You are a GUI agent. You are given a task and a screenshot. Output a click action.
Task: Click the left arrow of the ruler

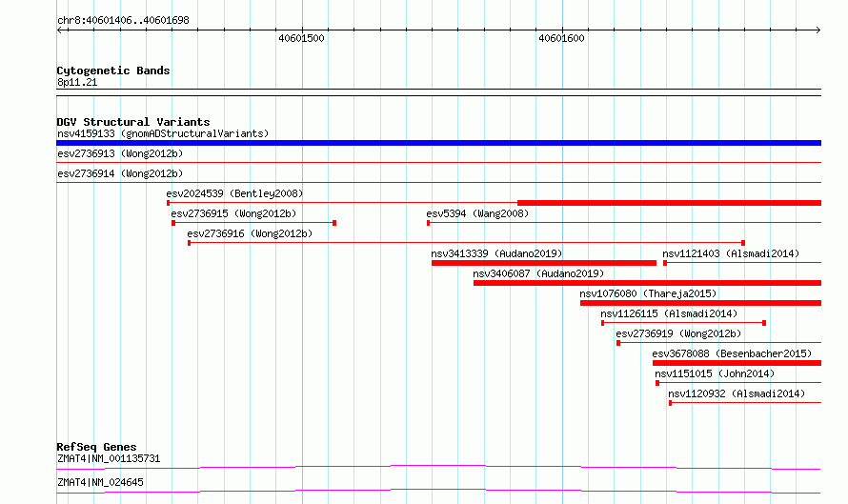click(x=60, y=30)
